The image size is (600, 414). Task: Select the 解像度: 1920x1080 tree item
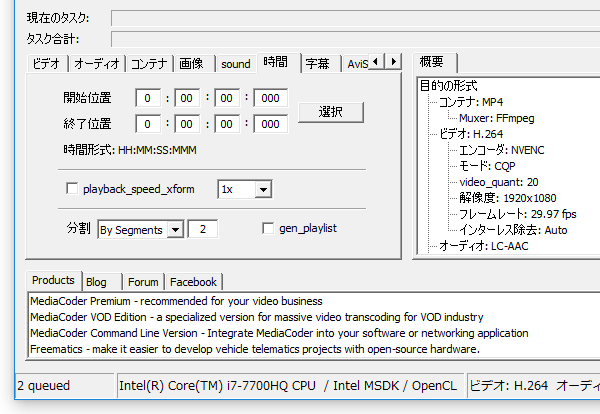507,198
